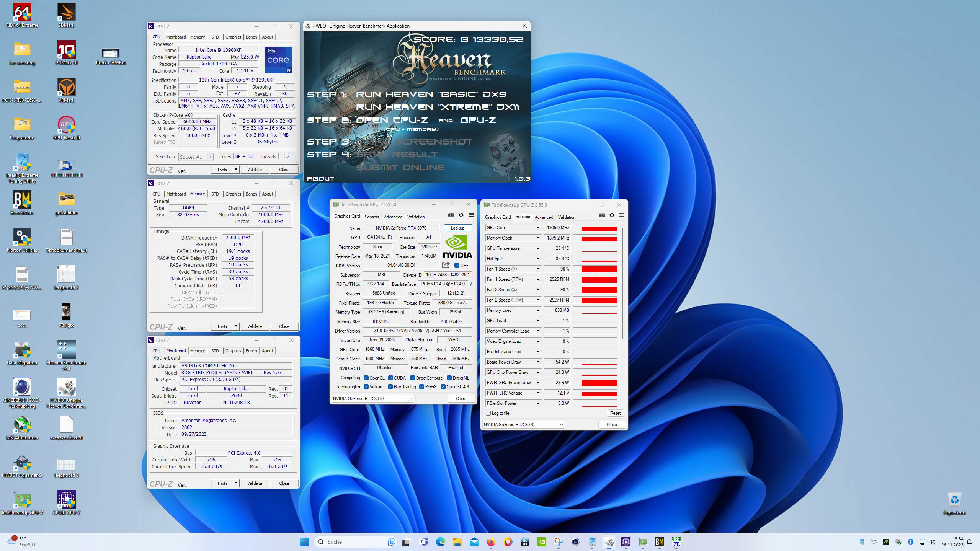Expand GPU Clock sensor dropdown
980x551 pixels.
click(x=537, y=228)
